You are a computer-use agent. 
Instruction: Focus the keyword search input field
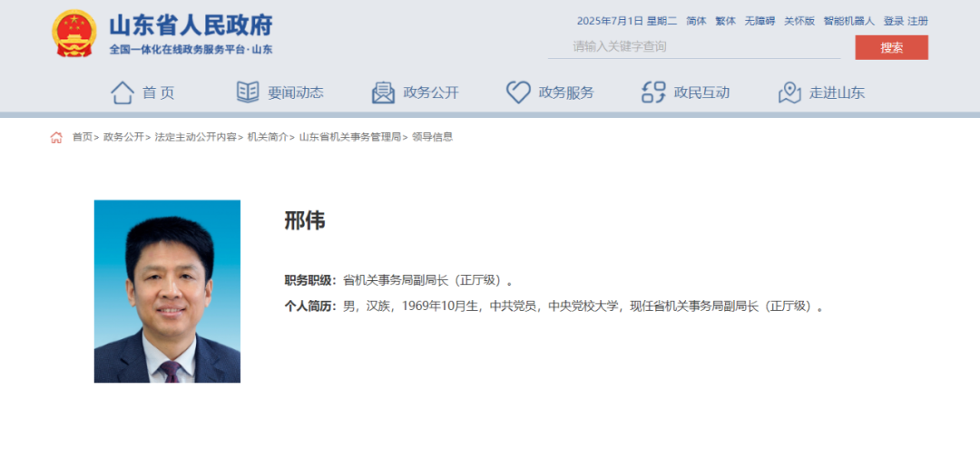click(694, 47)
